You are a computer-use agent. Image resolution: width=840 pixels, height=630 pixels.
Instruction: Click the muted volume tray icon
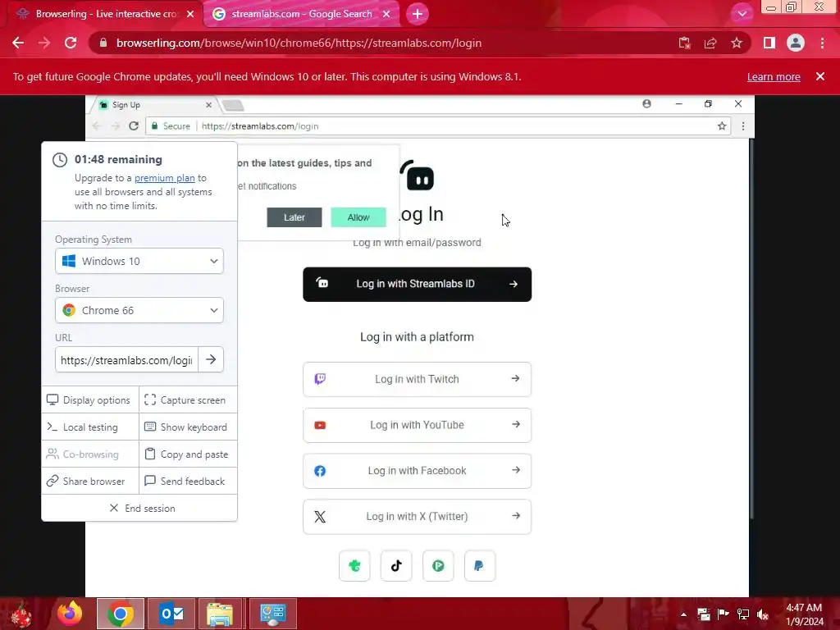click(763, 614)
